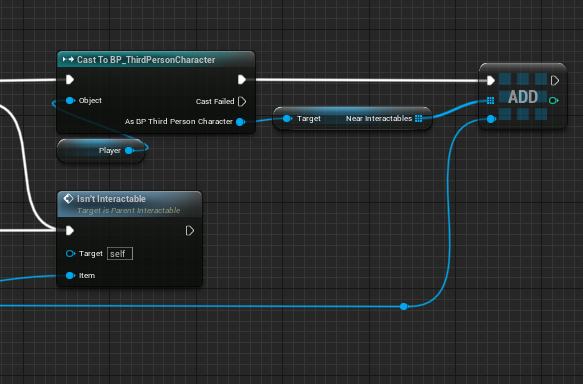Click the Object input pin

tap(70, 100)
